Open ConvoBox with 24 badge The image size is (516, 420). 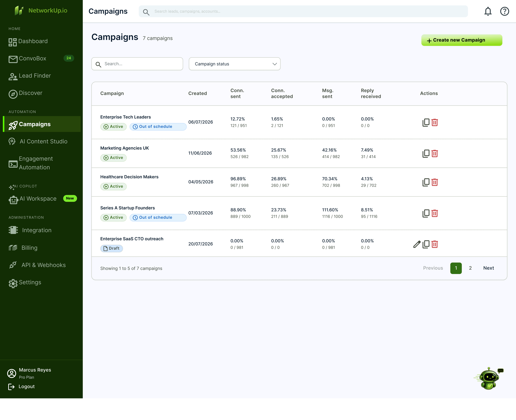click(x=41, y=59)
